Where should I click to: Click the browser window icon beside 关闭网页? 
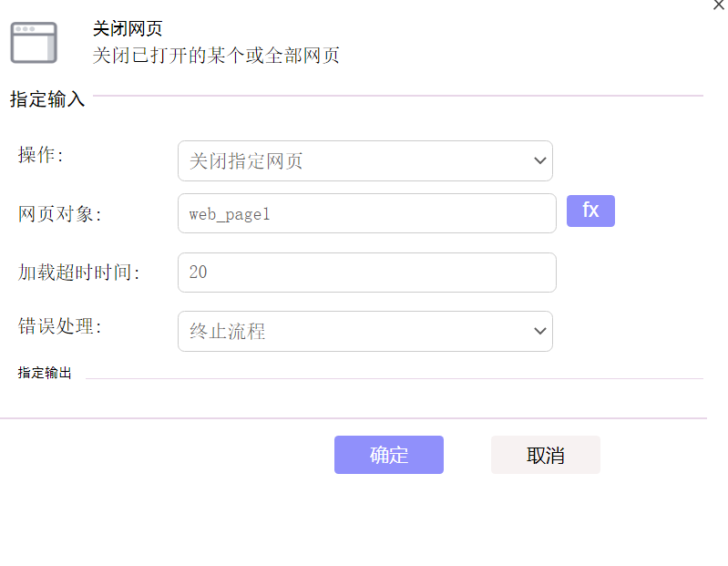[x=34, y=42]
